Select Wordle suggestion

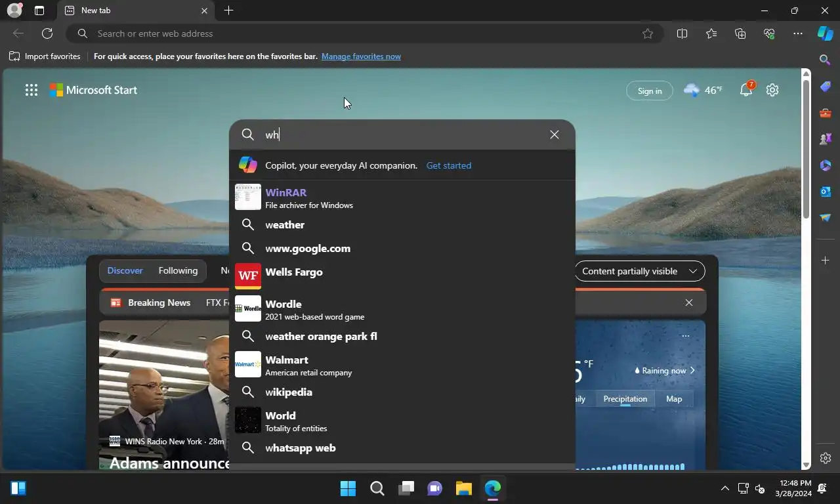402,309
